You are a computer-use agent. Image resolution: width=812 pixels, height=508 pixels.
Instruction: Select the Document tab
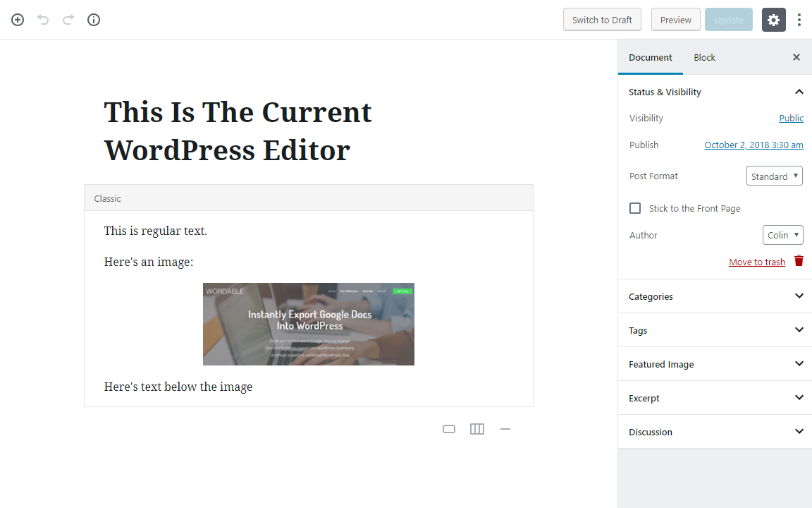point(651,58)
